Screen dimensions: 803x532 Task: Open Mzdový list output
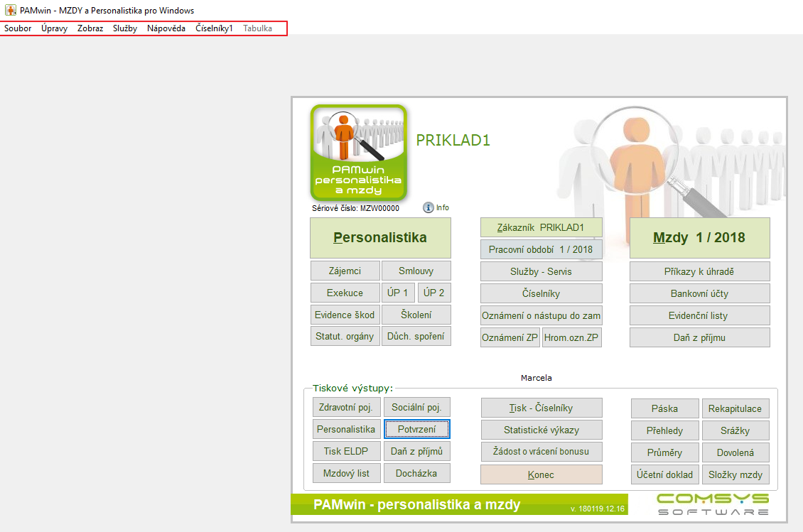pyautogui.click(x=346, y=473)
